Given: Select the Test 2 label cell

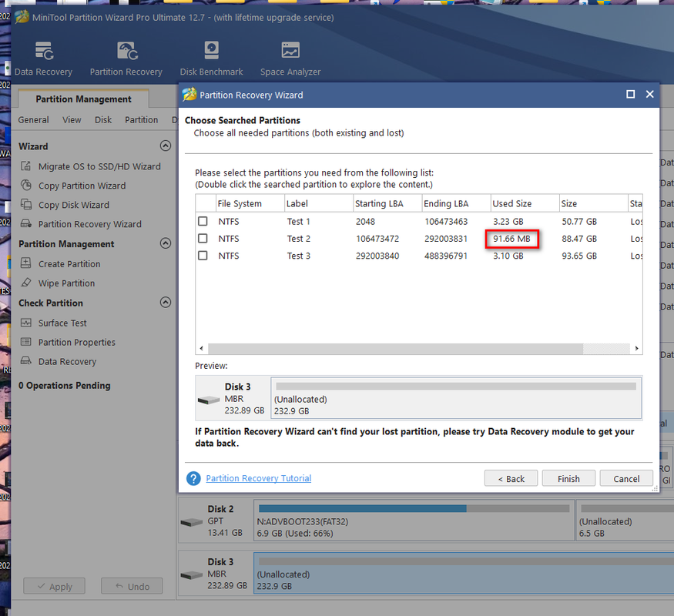Looking at the screenshot, I should 298,239.
